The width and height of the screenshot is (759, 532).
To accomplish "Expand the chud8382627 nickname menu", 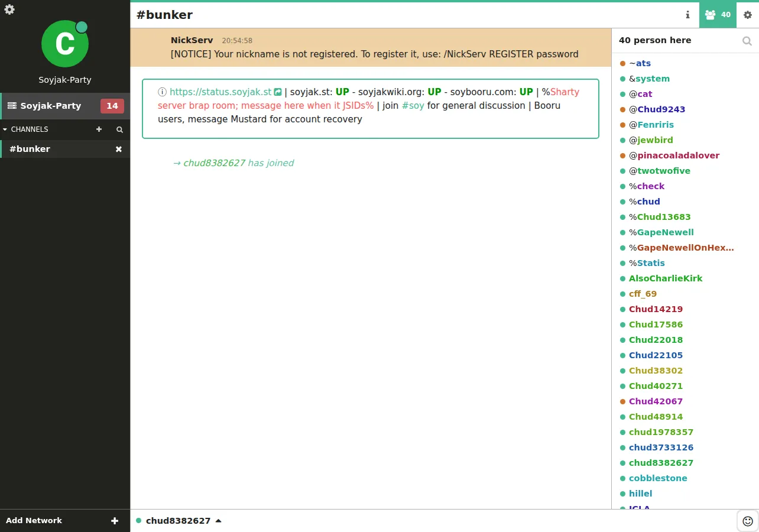I will click(x=218, y=521).
